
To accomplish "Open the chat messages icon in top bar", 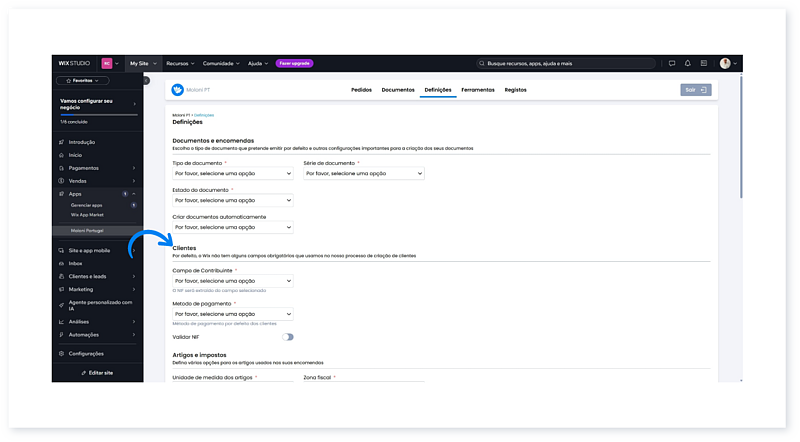I will click(x=672, y=63).
